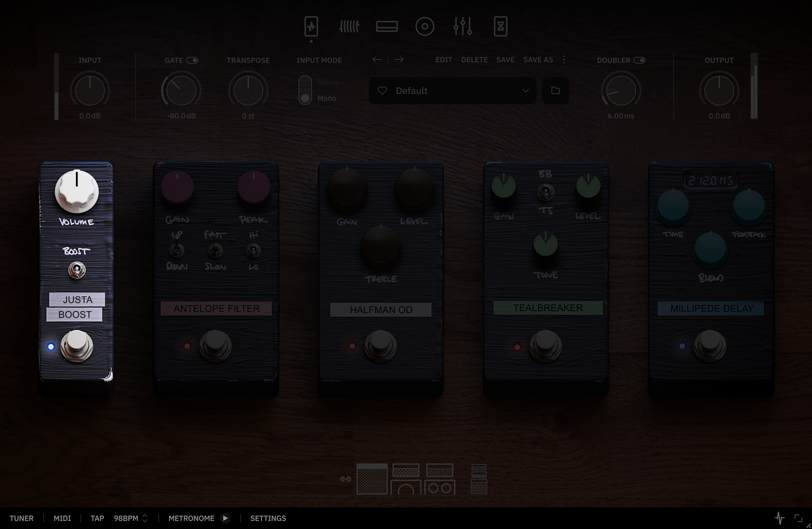Toggle the Gate switch
812x529 pixels.
pyautogui.click(x=192, y=60)
